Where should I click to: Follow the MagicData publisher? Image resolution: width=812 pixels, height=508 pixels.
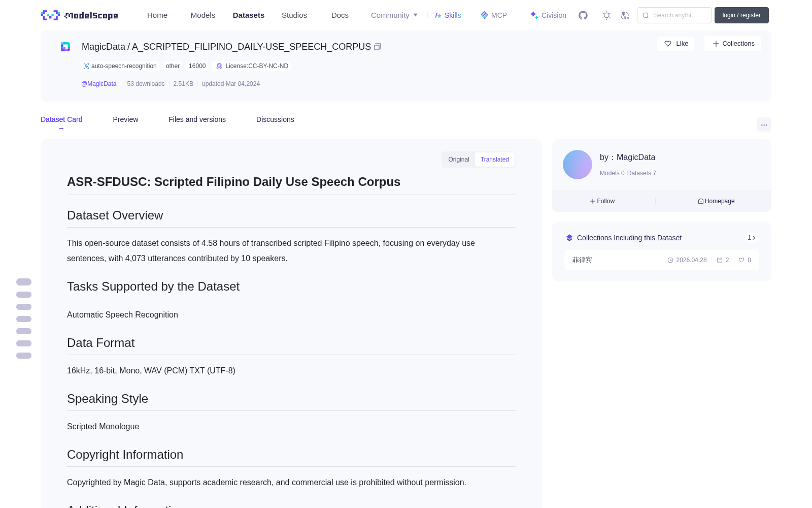click(x=602, y=201)
